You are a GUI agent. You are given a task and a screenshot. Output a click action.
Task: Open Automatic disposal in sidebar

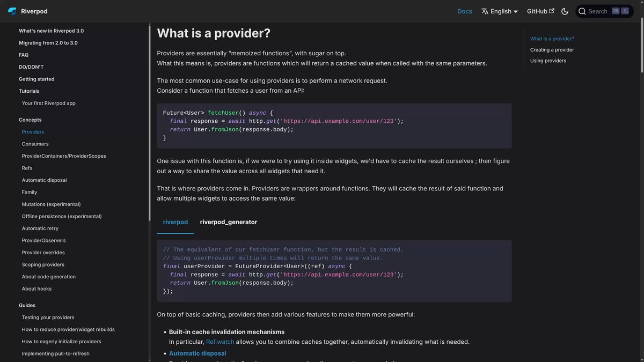click(x=45, y=180)
